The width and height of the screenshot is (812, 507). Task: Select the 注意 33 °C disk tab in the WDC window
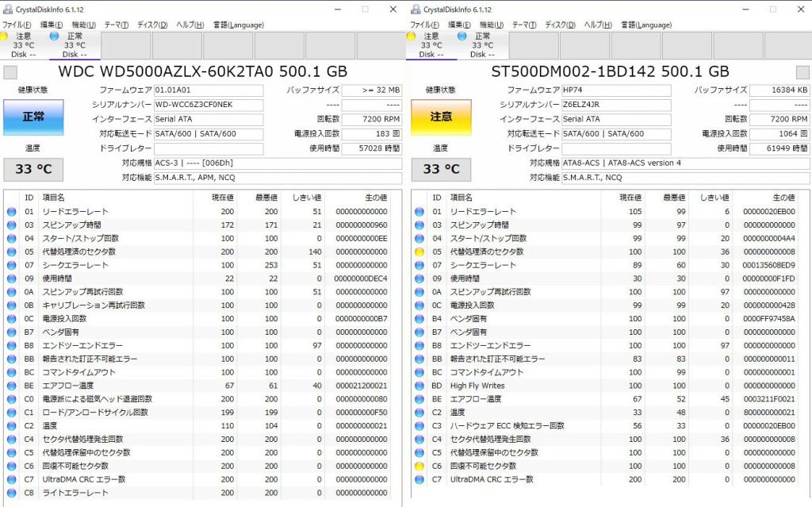(24, 45)
